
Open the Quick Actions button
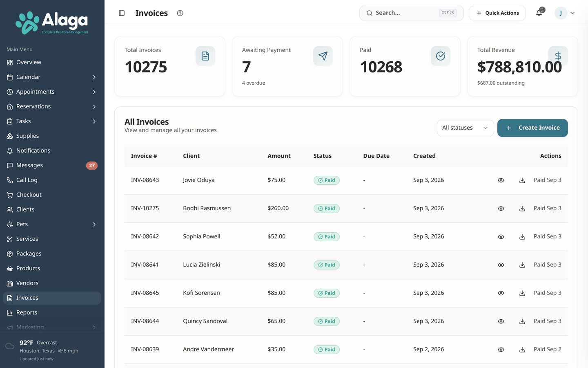(497, 13)
